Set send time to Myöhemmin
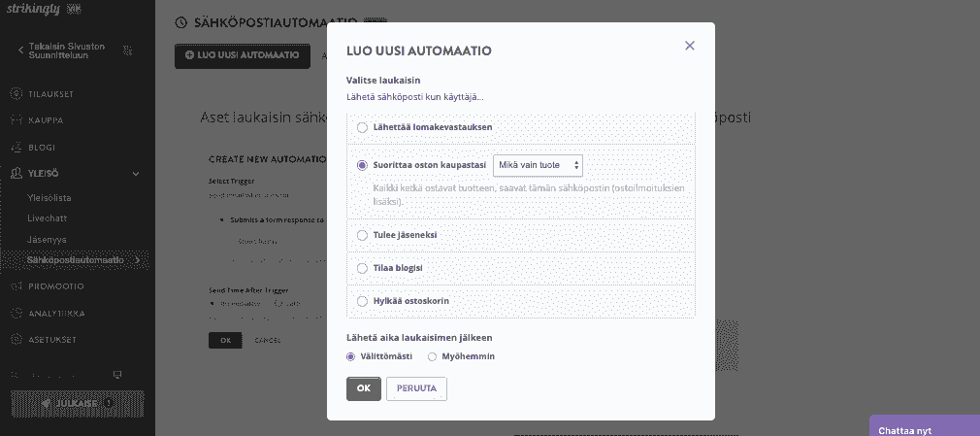Screen dimensions: 980x436 (432, 356)
